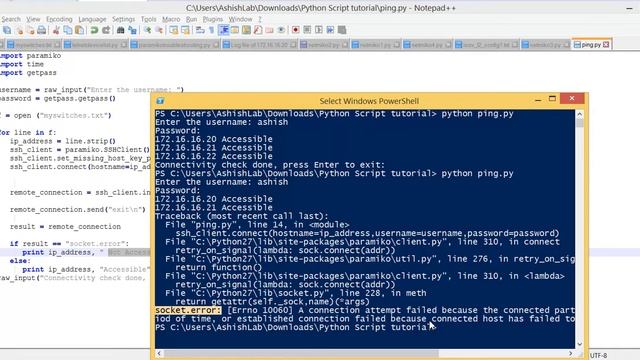
Task: Redo the edit with the toolbar icon
Action: coord(106,30)
